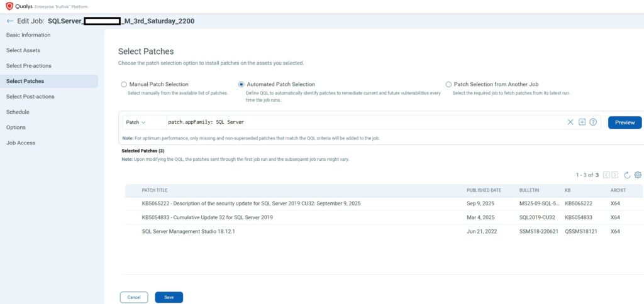Clear the QQL query with the X icon

pyautogui.click(x=571, y=122)
